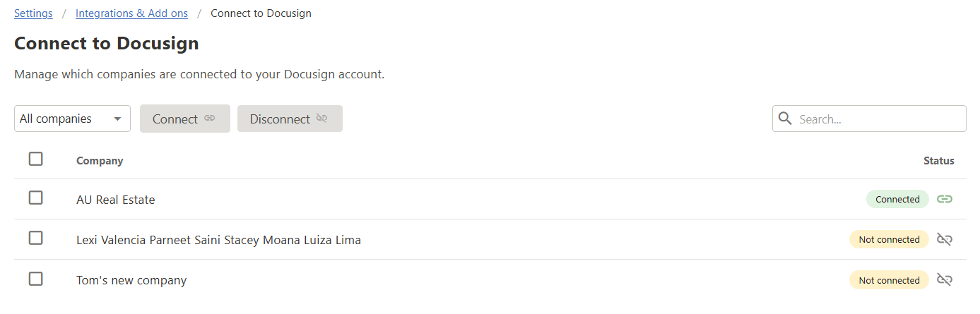
Task: Click the green link icon for AU Real Estate
Action: point(945,200)
